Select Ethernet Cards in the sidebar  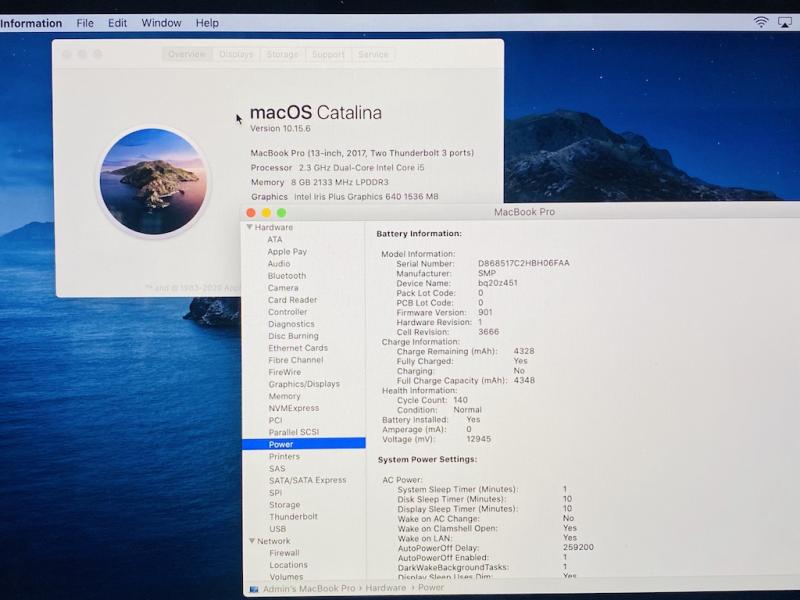point(298,348)
